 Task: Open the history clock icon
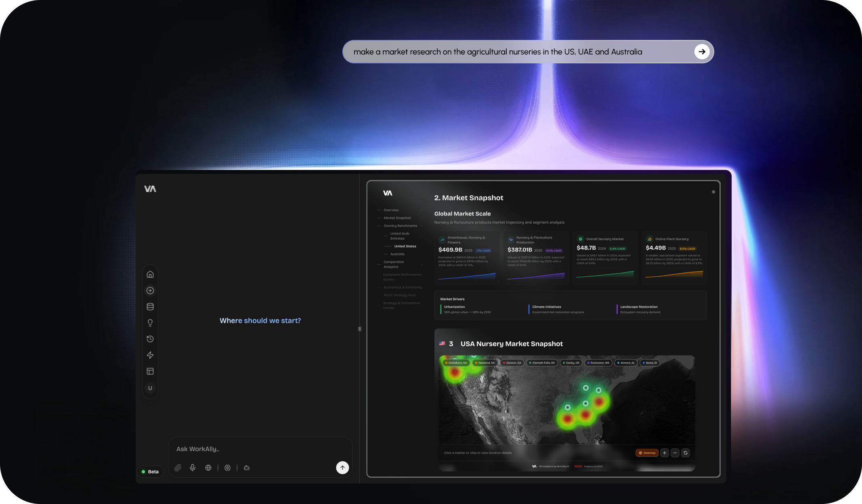150,339
